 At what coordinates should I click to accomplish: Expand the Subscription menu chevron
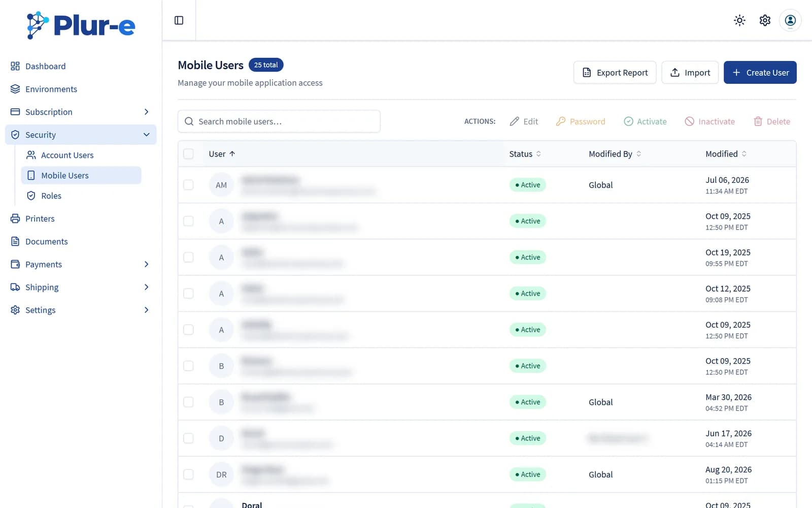tap(146, 112)
